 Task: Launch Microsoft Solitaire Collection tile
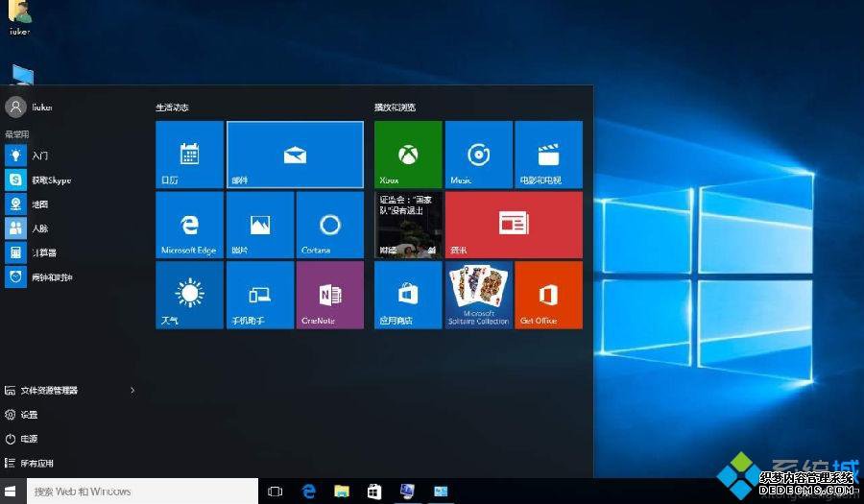pyautogui.click(x=478, y=296)
